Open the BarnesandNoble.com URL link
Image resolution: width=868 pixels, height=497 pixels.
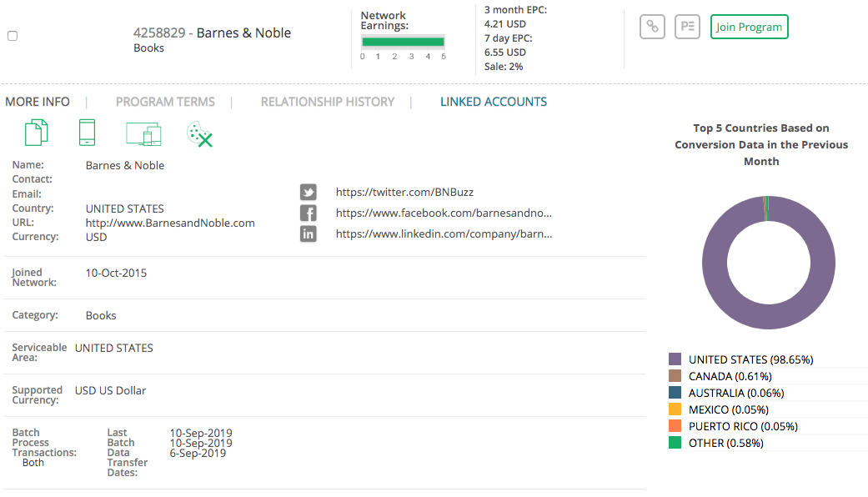click(x=170, y=223)
